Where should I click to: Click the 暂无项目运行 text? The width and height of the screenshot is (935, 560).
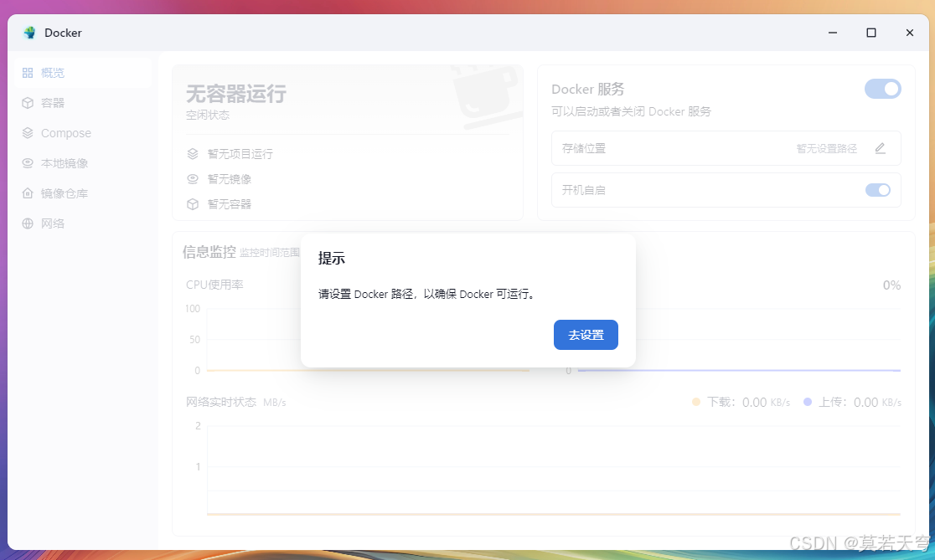click(x=240, y=154)
